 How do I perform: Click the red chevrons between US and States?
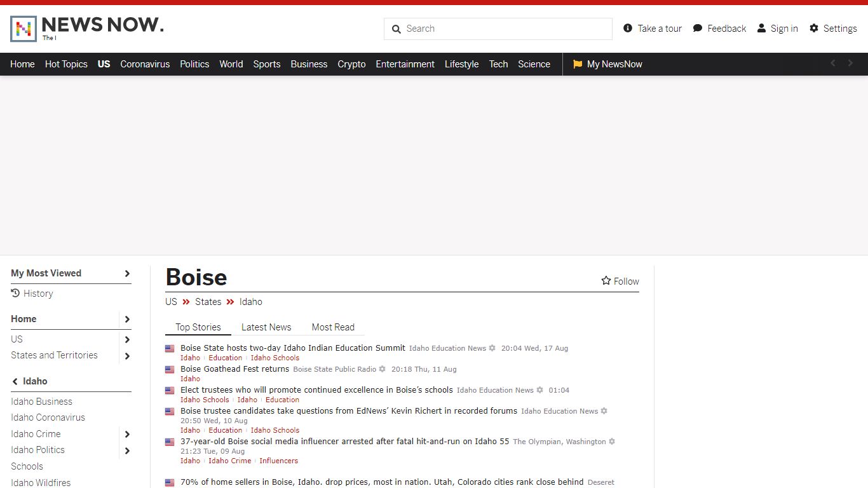click(x=186, y=302)
